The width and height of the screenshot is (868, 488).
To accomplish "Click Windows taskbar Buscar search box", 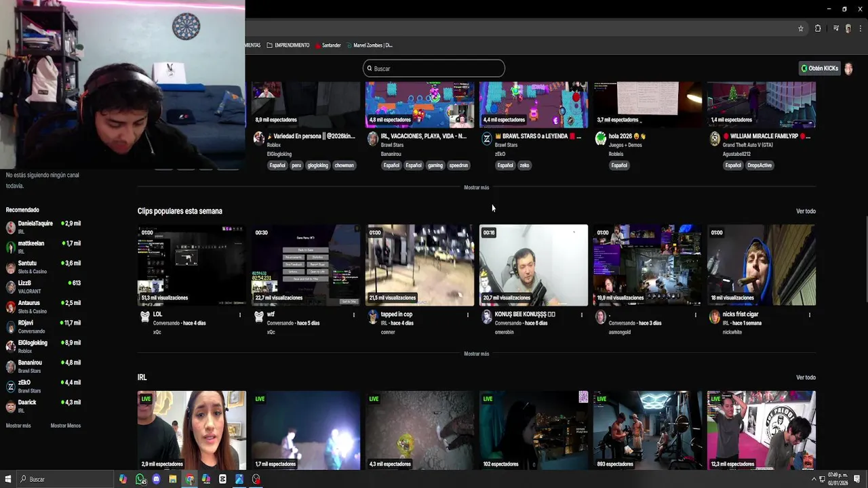I will click(x=65, y=479).
